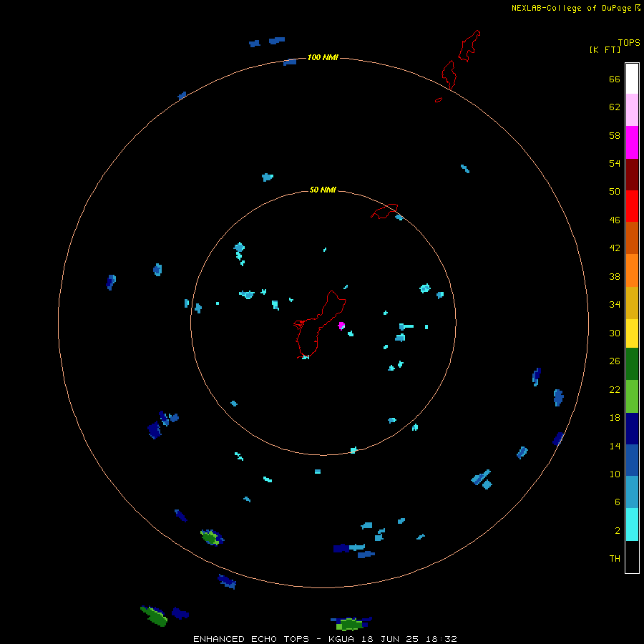Click the TH threshold label
The width and height of the screenshot is (644, 644).
click(x=615, y=559)
